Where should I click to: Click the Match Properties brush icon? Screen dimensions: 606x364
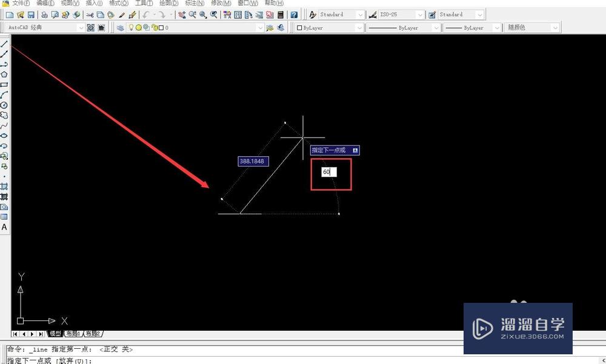click(132, 14)
